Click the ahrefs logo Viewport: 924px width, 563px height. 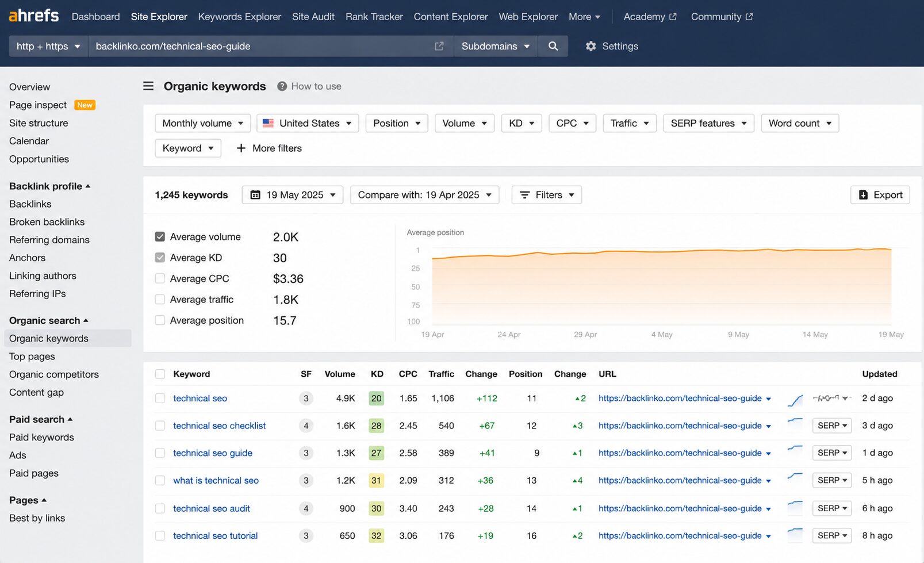click(x=33, y=16)
